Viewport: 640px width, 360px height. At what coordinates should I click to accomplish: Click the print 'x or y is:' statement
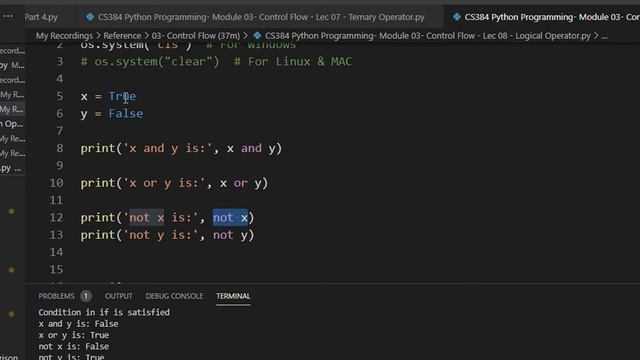[x=174, y=183]
